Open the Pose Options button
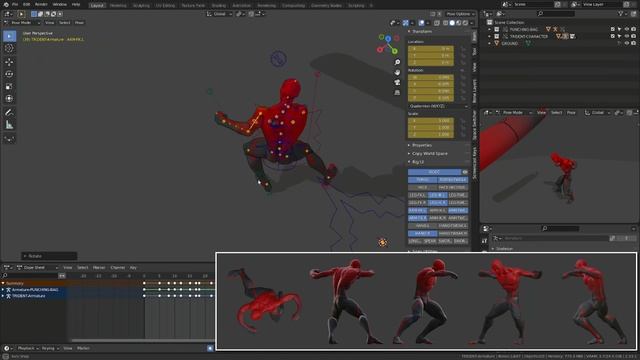This screenshot has height=360, width=640. click(460, 14)
